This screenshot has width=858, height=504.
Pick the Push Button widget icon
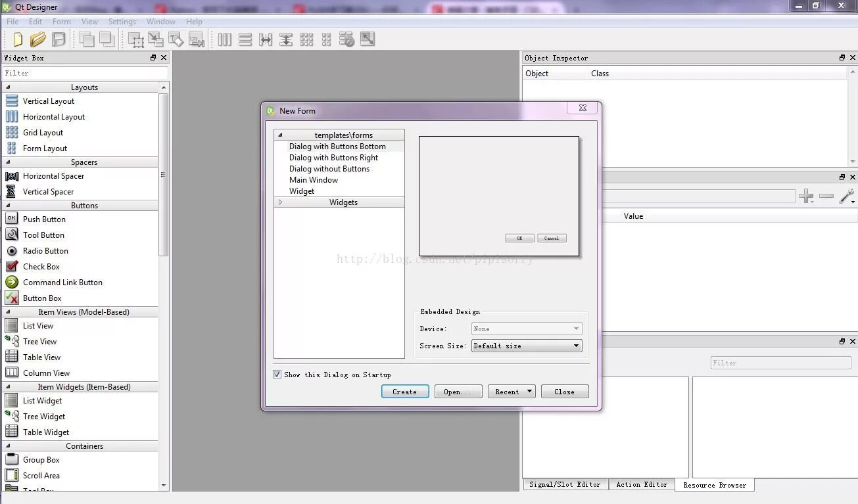12,219
